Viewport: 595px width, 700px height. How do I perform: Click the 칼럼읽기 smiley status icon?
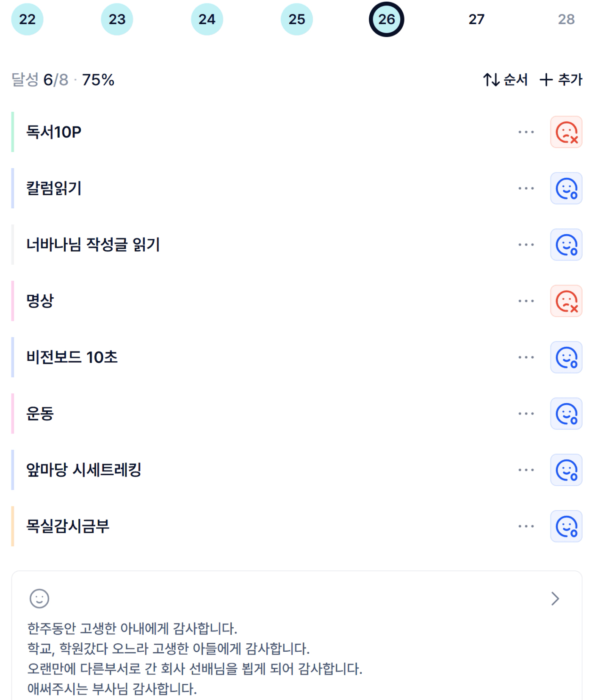coord(566,188)
